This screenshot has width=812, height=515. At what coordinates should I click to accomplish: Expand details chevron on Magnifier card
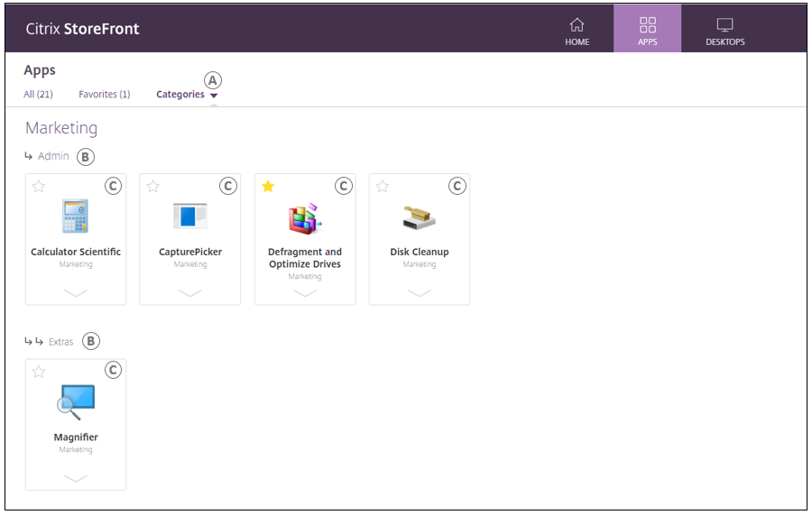click(76, 478)
